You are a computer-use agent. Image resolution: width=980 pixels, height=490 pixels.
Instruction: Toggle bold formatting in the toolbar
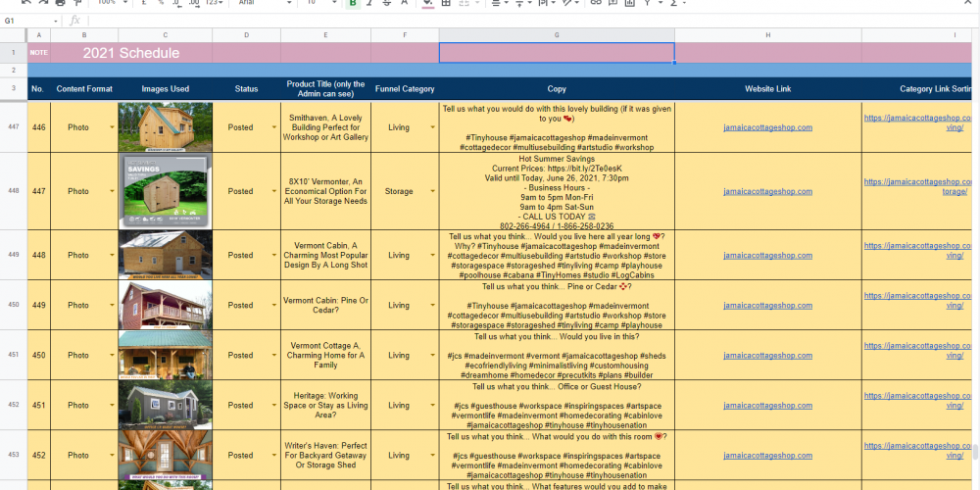[x=353, y=4]
